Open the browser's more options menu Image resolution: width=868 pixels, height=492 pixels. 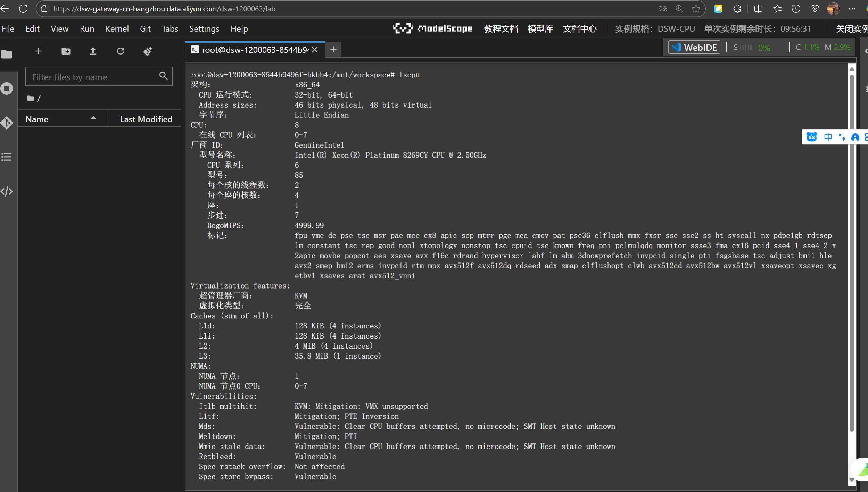[853, 8]
